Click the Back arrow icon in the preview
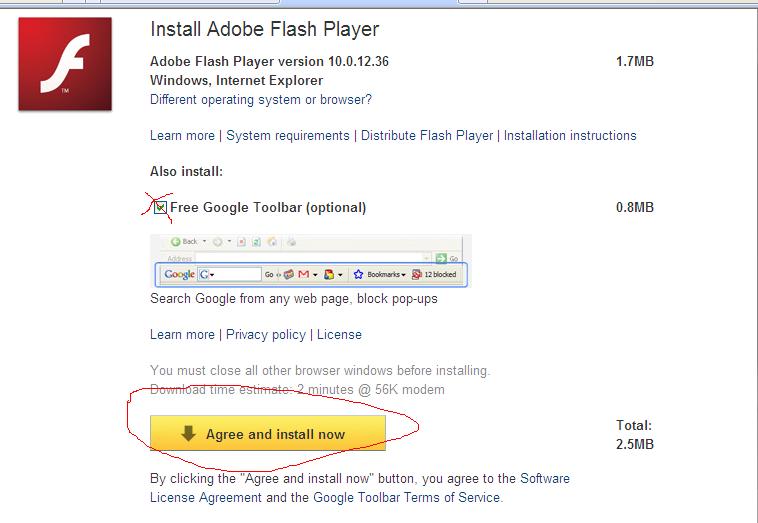This screenshot has width=758, height=523. (176, 242)
